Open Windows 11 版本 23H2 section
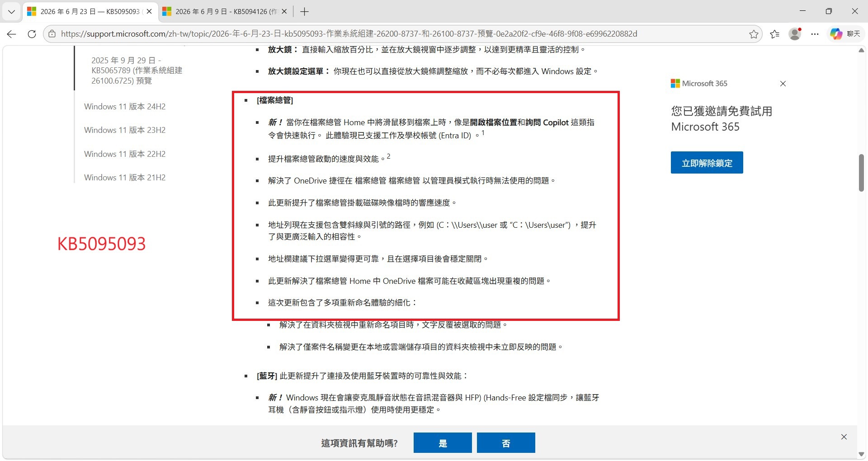868x461 pixels. (x=125, y=130)
